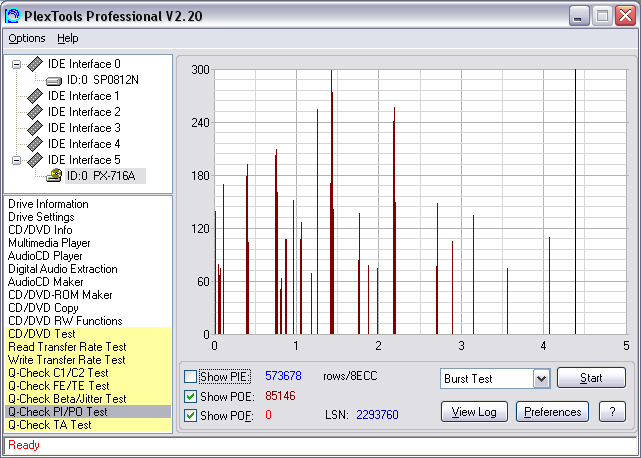Click the IDE Interface 2 chip icon
The image size is (641, 458).
[x=35, y=112]
